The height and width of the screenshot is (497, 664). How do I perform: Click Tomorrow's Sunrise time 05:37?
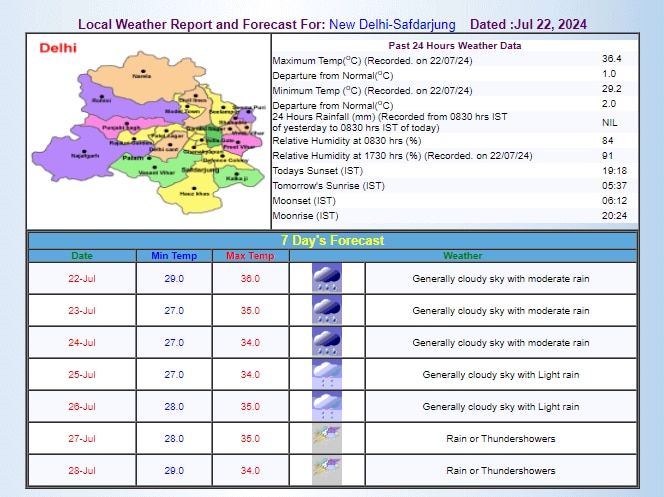click(614, 185)
